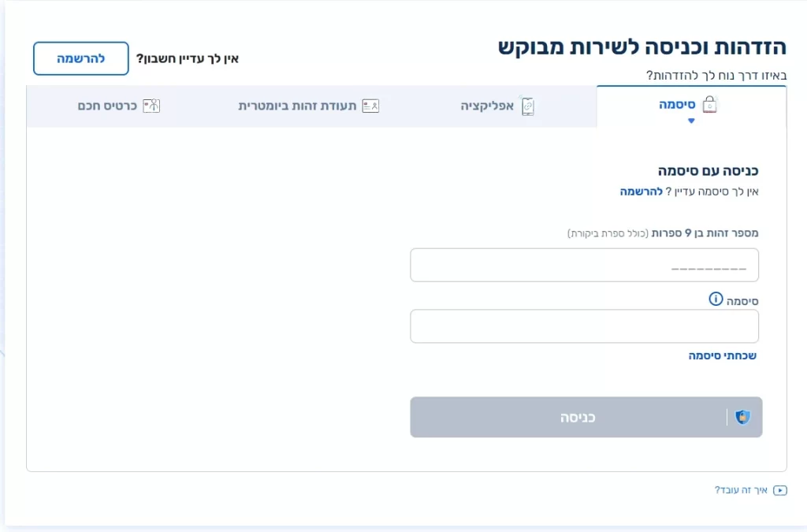The image size is (807, 532).
Task: Click the lock icon on the סיסמה tab
Action: (710, 106)
